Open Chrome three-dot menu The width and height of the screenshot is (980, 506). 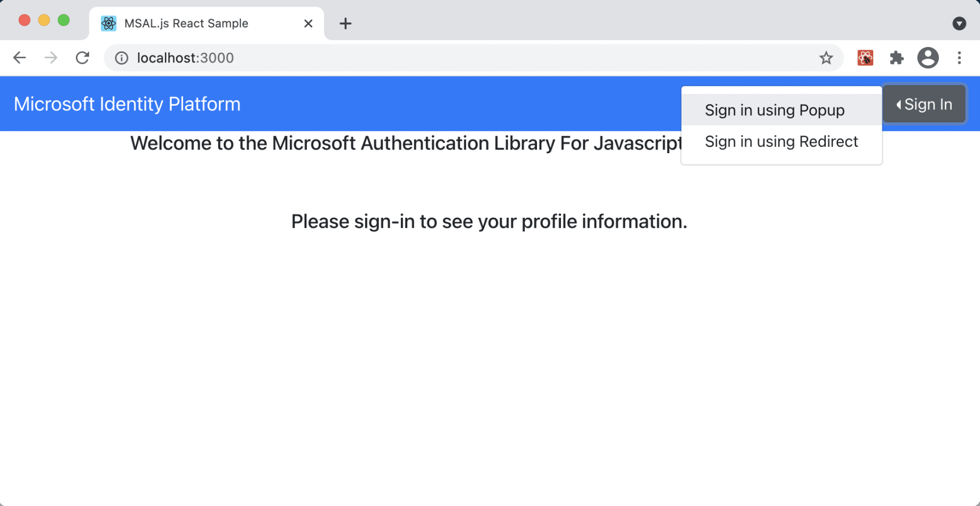pyautogui.click(x=959, y=58)
